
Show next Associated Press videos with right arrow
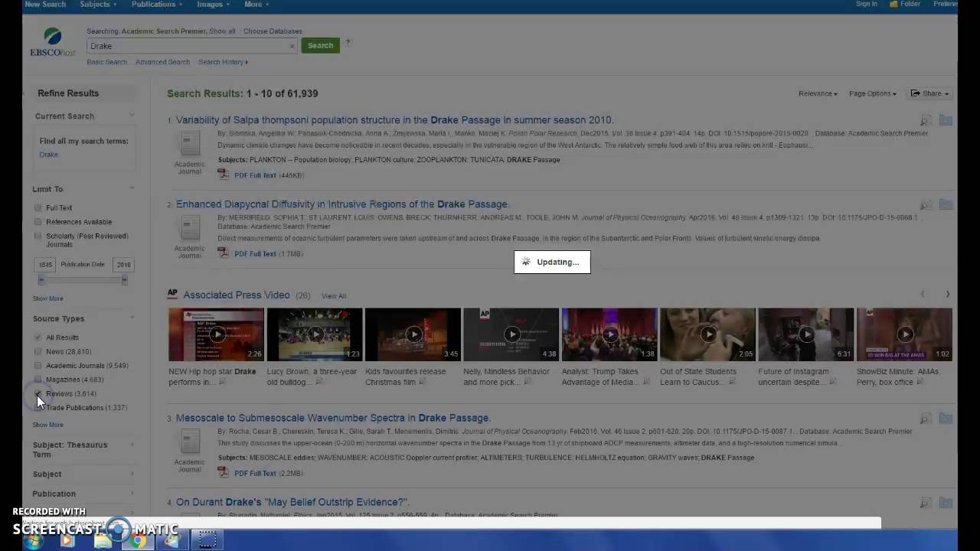click(x=947, y=295)
